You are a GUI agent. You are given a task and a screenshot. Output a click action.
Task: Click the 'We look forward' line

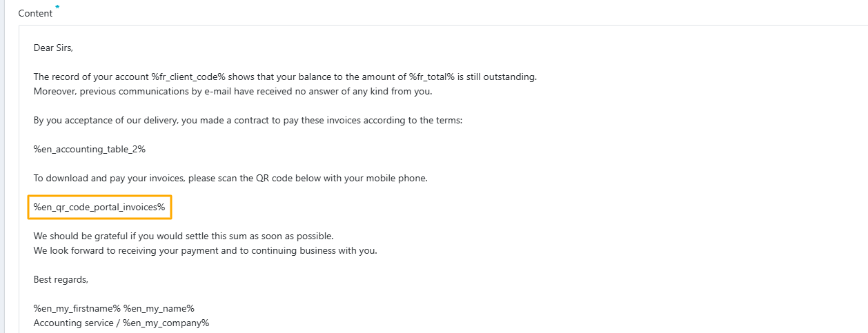coord(205,250)
